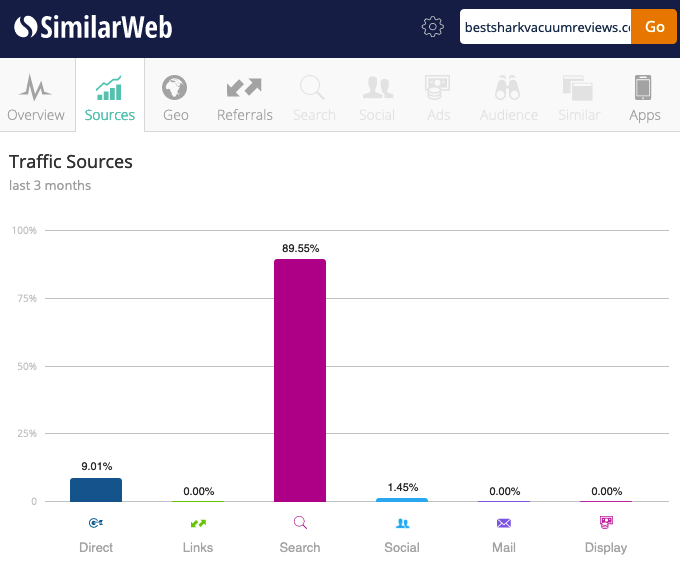Switch to the Ads tab
The width and height of the screenshot is (680, 569).
tap(438, 97)
